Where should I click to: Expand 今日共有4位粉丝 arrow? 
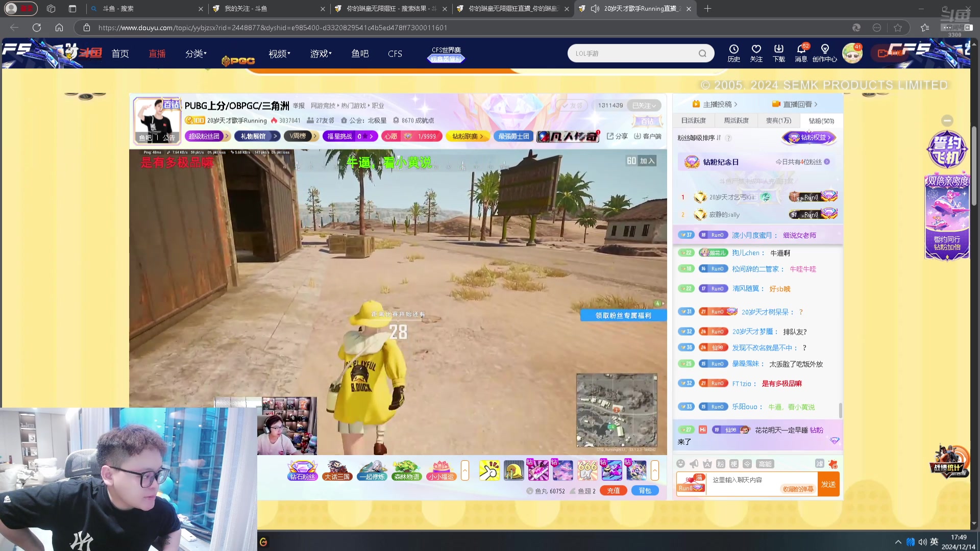[827, 162]
